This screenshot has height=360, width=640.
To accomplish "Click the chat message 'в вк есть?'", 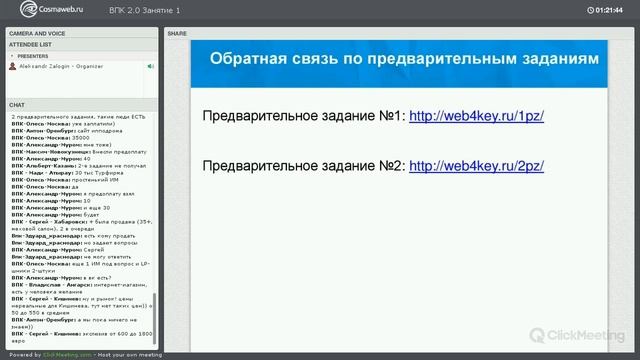I will tap(97, 278).
